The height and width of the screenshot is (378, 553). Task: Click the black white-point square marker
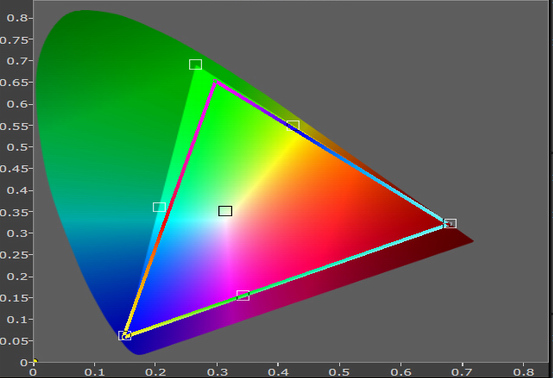[x=225, y=211]
